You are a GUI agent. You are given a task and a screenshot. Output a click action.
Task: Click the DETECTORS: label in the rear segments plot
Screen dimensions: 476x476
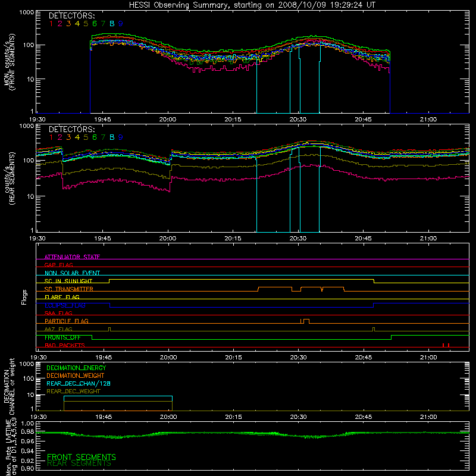pyautogui.click(x=71, y=129)
